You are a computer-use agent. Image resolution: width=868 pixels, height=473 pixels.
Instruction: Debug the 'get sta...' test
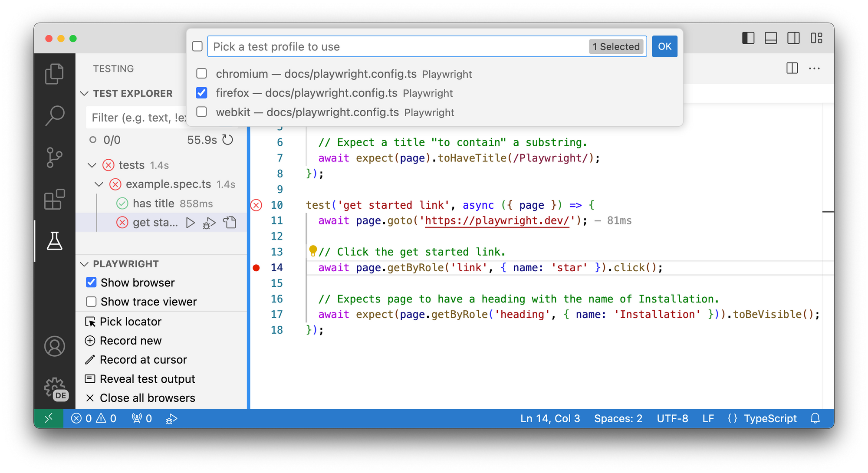click(x=209, y=223)
